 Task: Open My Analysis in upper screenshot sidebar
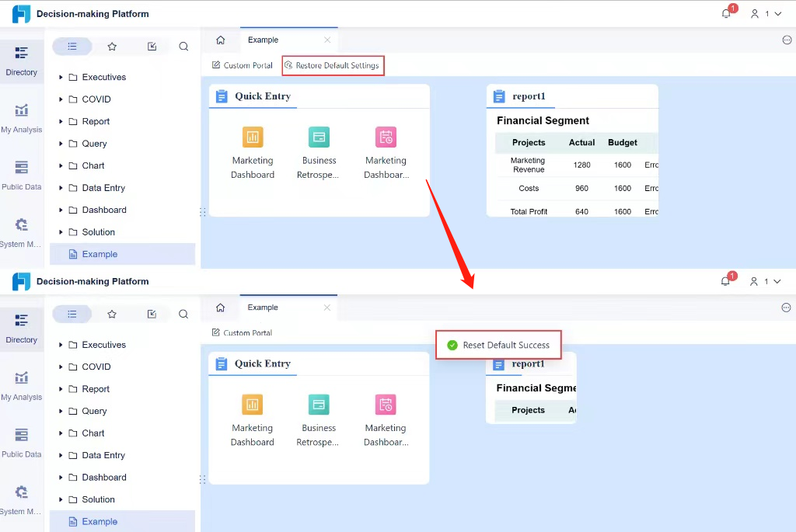(x=21, y=118)
